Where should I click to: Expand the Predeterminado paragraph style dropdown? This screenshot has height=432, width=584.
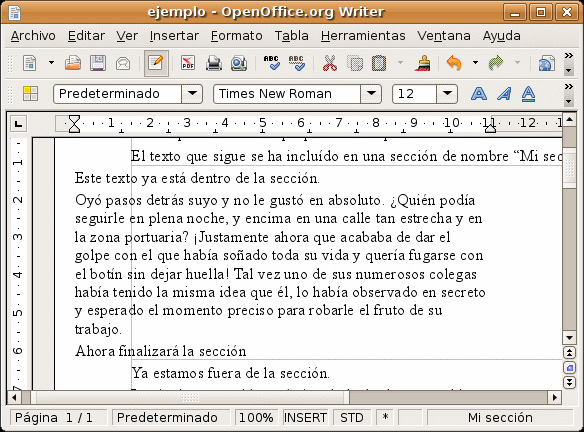click(x=192, y=93)
